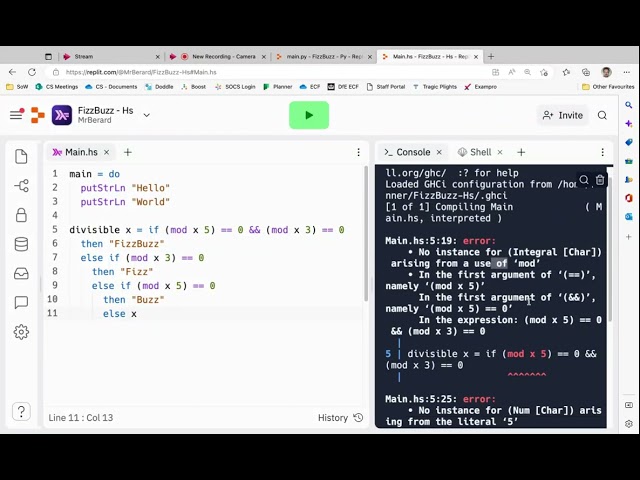Open browser tab actions menu icon

tap(48, 57)
